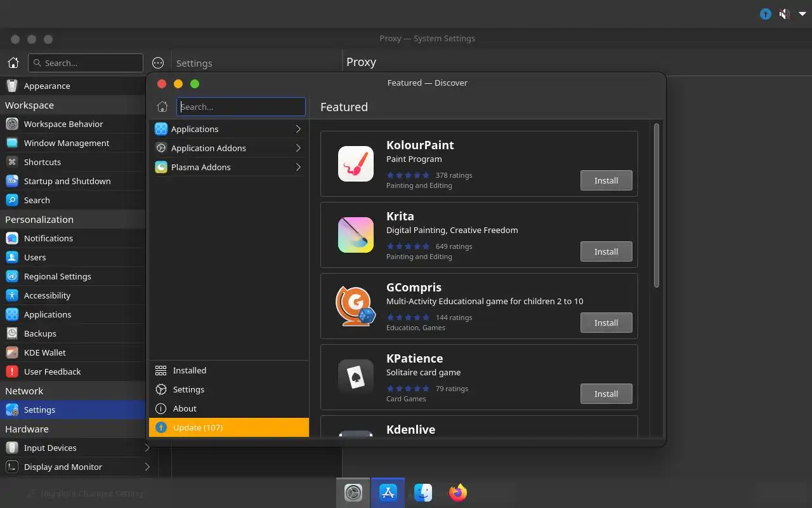Image resolution: width=812 pixels, height=508 pixels.
Task: Click the menu button beside System Settings search
Action: (x=158, y=63)
